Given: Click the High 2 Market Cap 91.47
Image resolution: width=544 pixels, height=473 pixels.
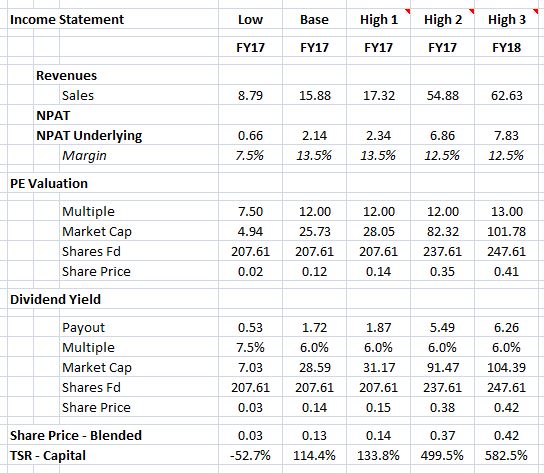Looking at the screenshot, I should [x=442, y=368].
